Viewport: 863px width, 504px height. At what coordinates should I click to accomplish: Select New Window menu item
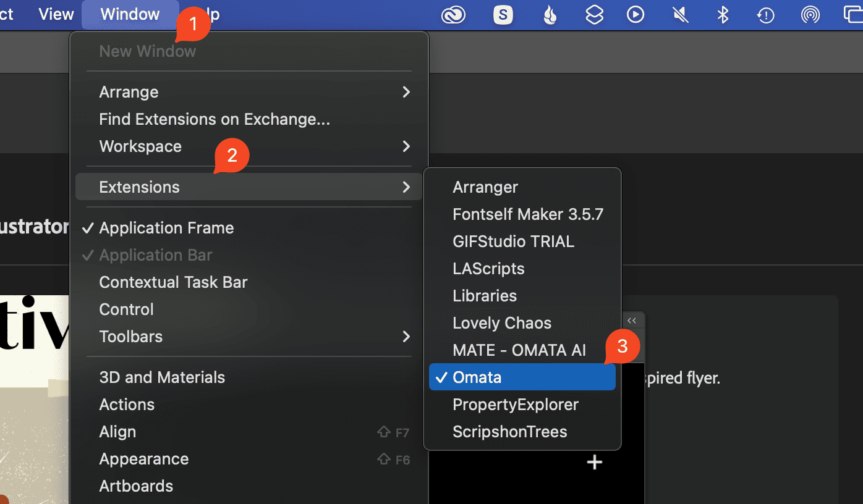click(x=249, y=51)
